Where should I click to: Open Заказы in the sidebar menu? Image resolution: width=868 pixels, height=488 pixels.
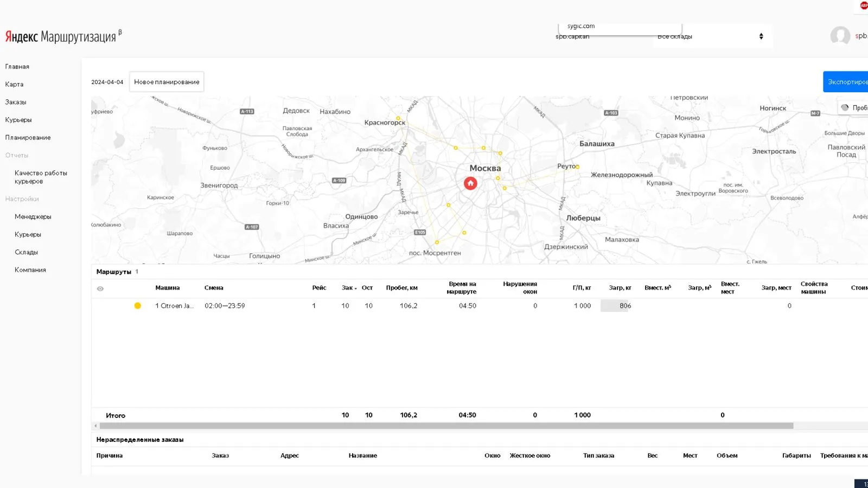click(16, 102)
